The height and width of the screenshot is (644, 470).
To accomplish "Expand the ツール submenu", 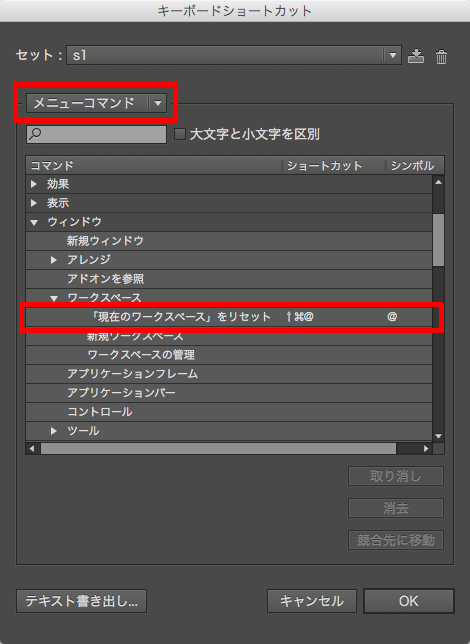I will click(x=54, y=430).
